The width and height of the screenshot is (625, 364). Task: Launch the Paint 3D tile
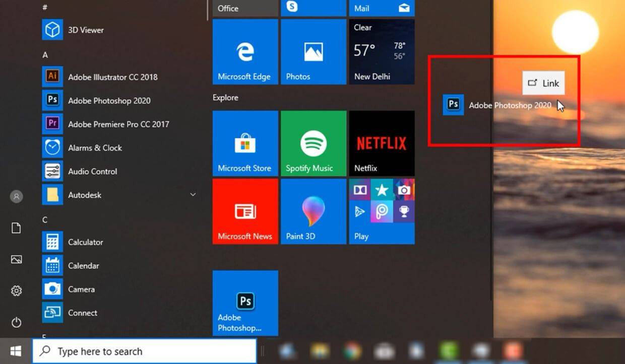pyautogui.click(x=314, y=211)
